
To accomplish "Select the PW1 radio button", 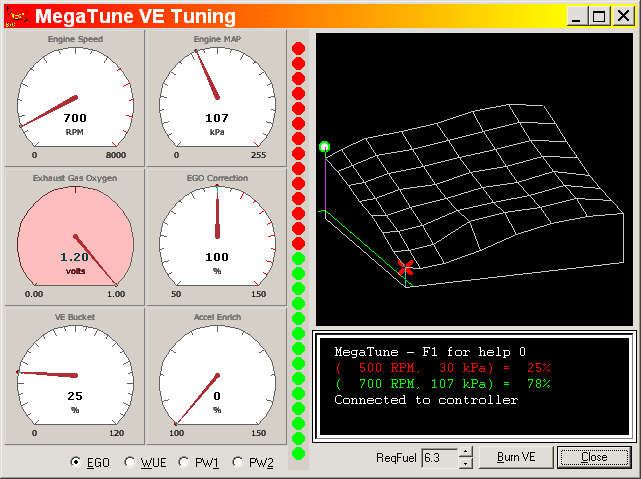I will (183, 462).
